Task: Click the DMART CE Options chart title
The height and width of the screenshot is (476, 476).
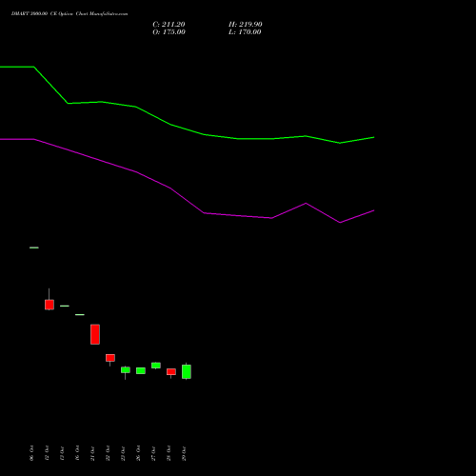Action: [69, 13]
